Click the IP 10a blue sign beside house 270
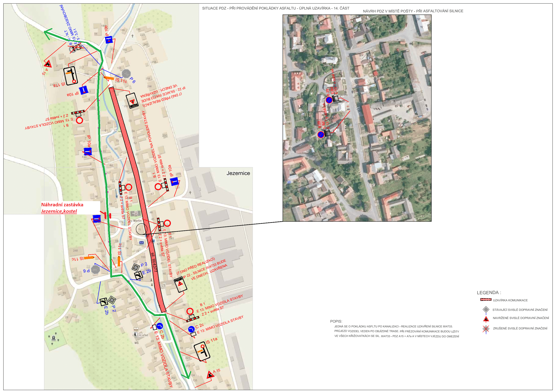 [x=174, y=181]
